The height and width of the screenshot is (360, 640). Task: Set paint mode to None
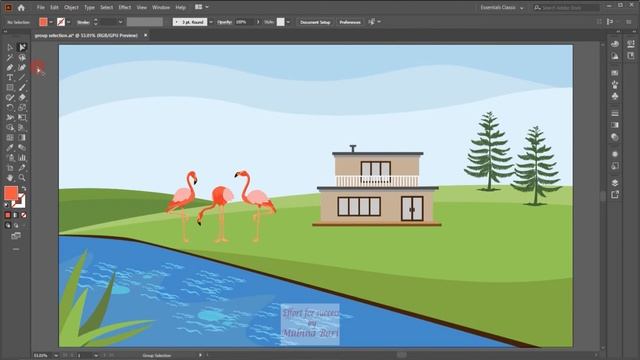[x=24, y=215]
